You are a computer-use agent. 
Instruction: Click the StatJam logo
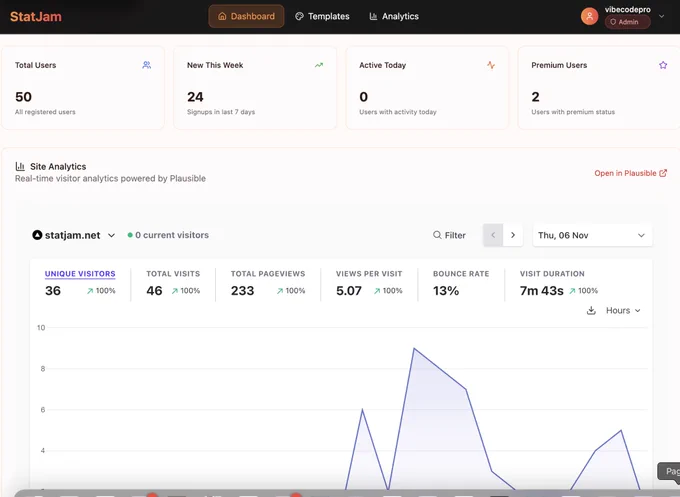point(36,16)
